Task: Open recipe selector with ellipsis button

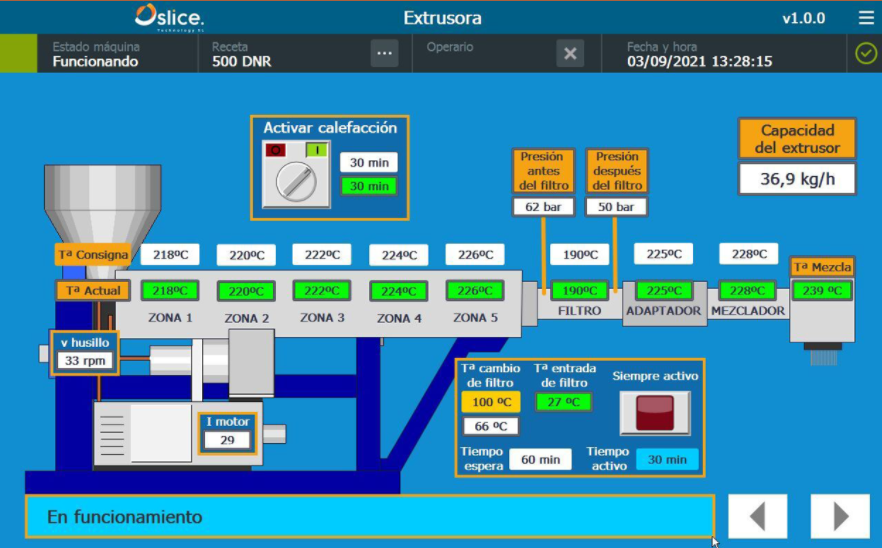Action: click(384, 54)
